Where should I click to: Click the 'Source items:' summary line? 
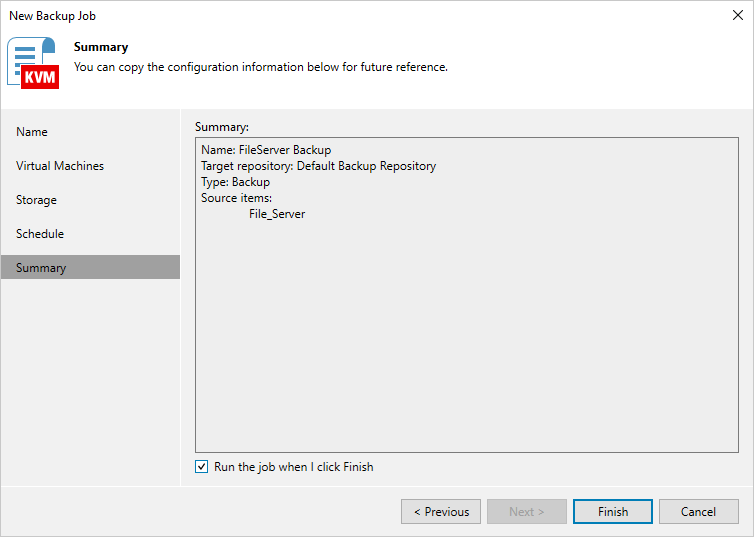click(x=236, y=198)
